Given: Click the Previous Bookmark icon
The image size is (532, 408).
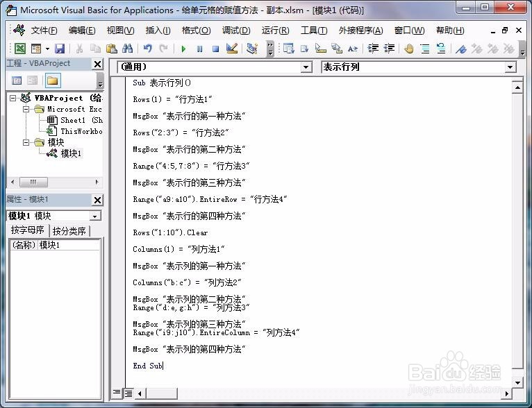Looking at the screenshot, I should click(492, 49).
